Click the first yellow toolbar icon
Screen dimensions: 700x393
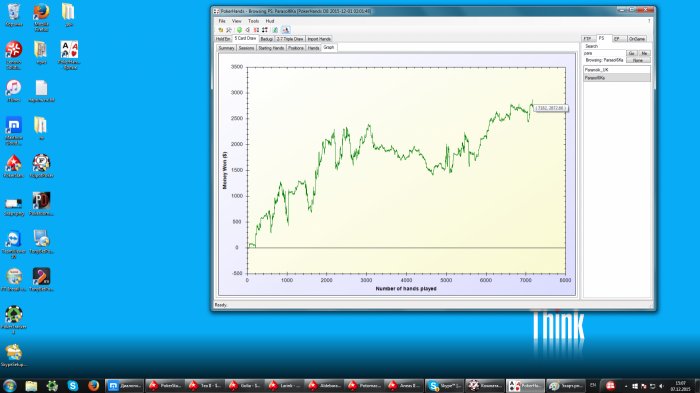pos(221,30)
